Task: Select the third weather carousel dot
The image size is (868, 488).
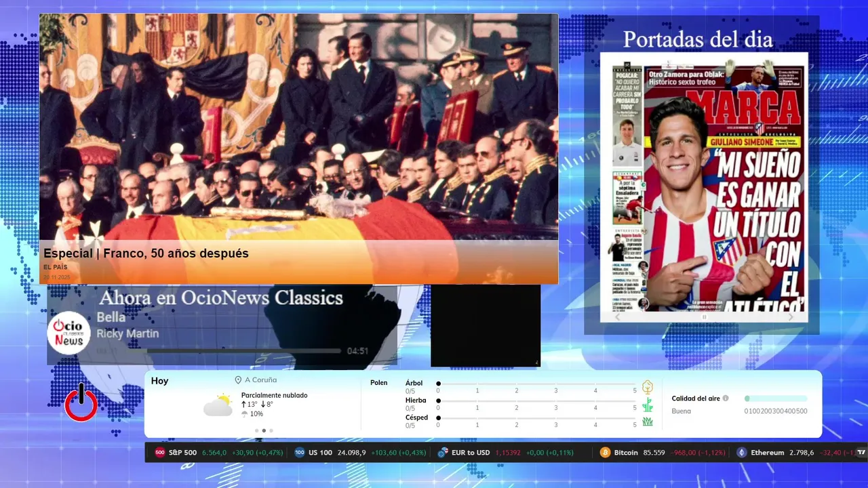Action: tap(271, 430)
